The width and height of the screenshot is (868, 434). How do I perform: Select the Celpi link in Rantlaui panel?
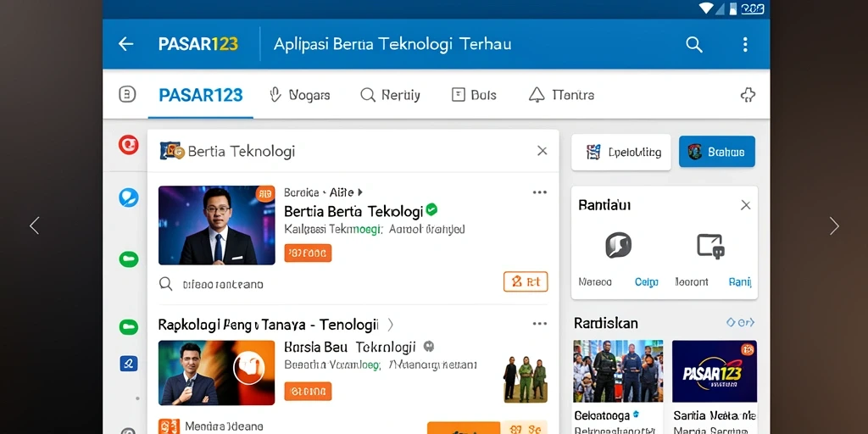click(x=646, y=281)
